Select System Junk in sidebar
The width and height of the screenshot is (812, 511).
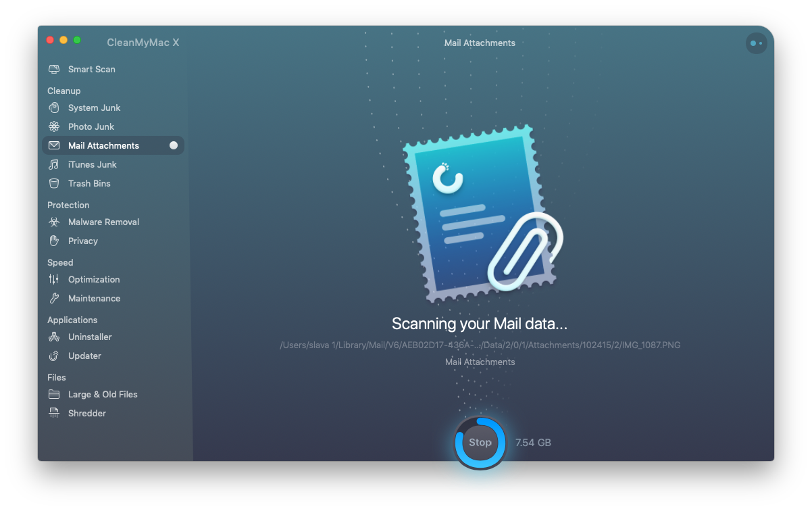113,107
